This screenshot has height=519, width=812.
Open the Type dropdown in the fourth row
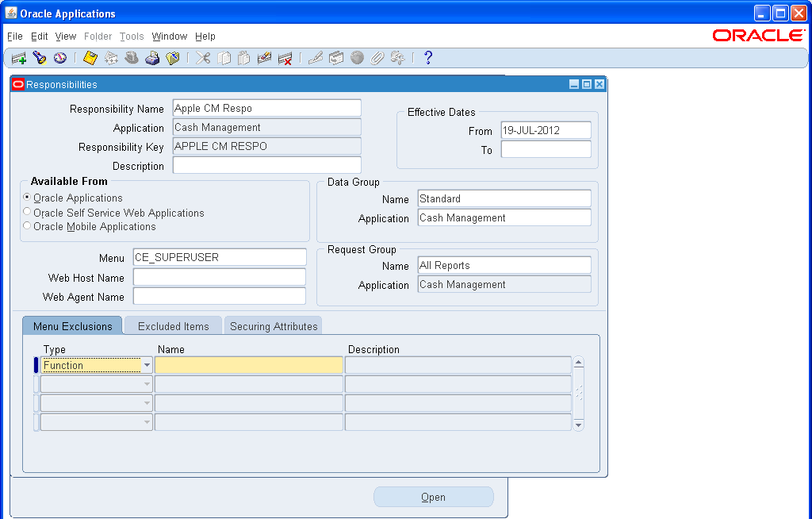click(147, 421)
